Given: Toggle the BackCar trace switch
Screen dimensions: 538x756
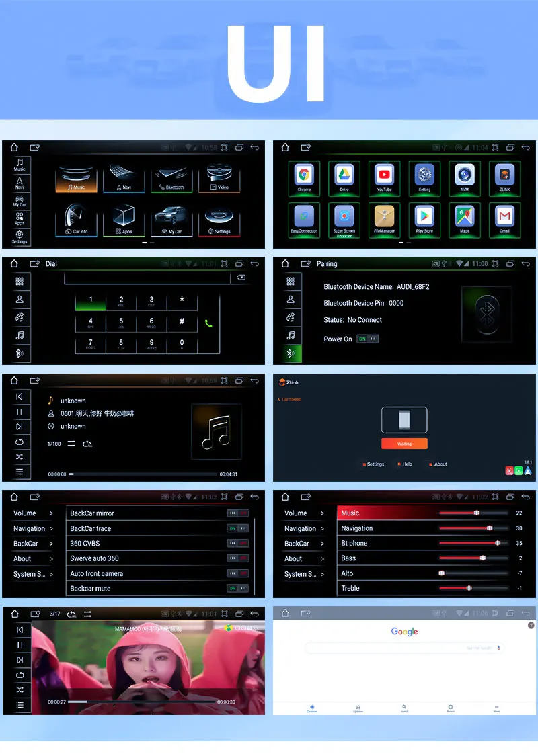Looking at the screenshot, I should click(238, 528).
